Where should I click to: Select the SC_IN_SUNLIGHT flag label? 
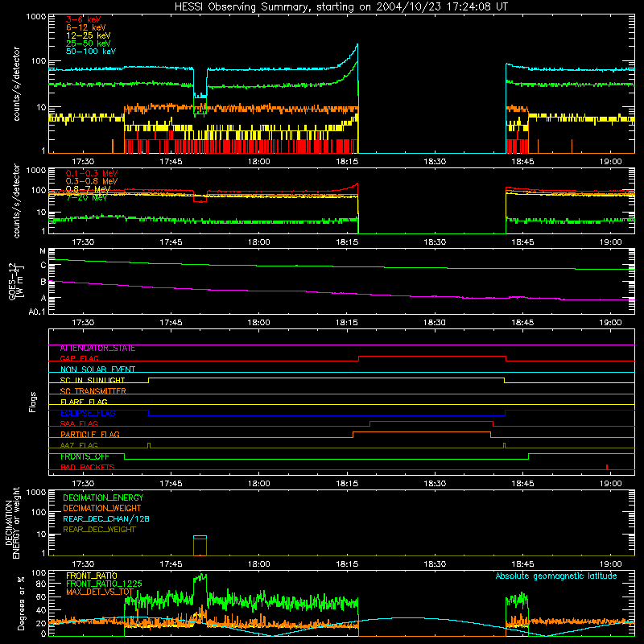[93, 380]
